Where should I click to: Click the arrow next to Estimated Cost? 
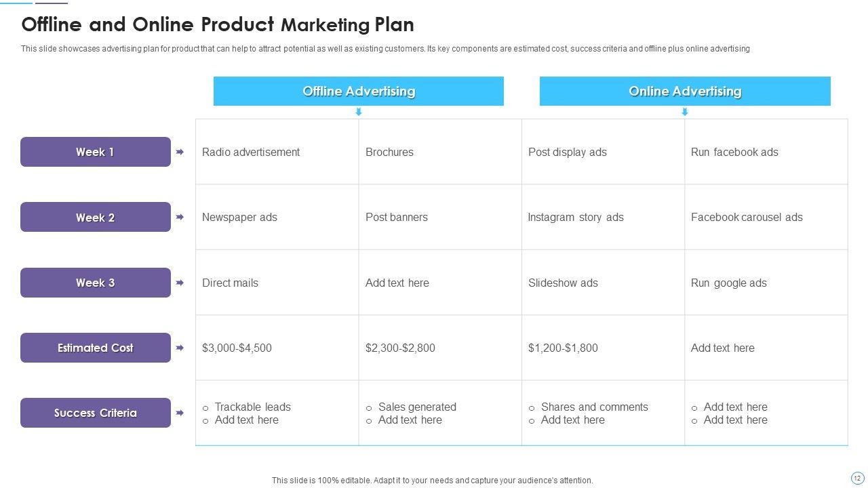click(x=180, y=348)
